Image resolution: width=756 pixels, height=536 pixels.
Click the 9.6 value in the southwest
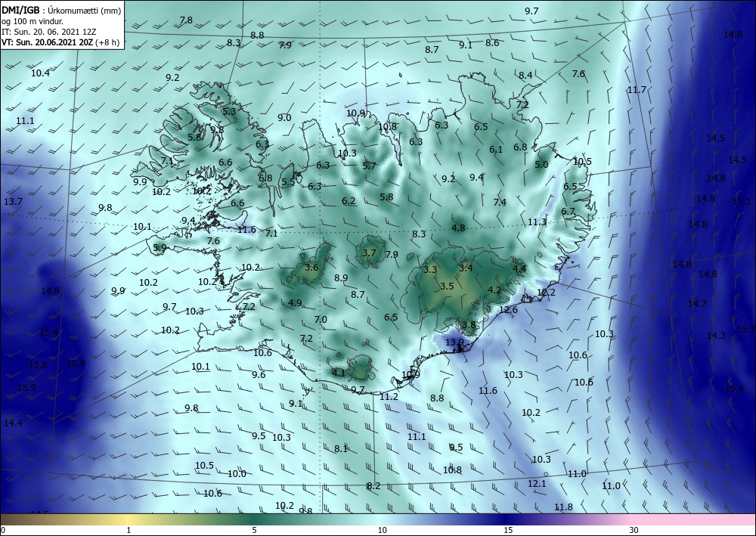[259, 375]
